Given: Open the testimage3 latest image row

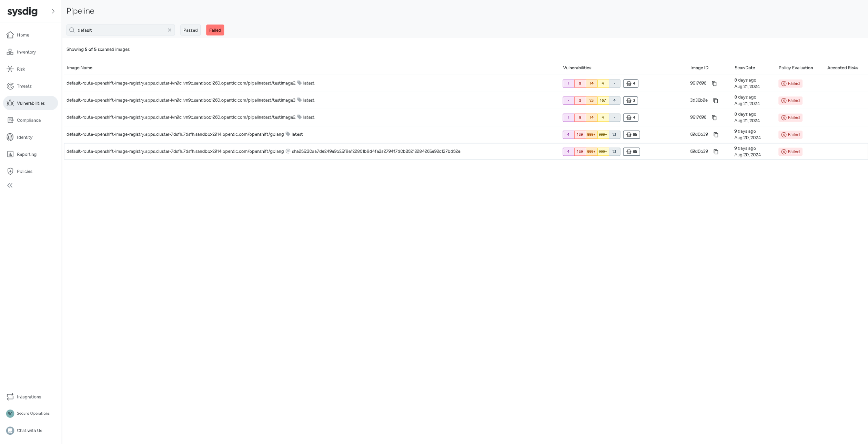Looking at the screenshot, I should [181, 100].
